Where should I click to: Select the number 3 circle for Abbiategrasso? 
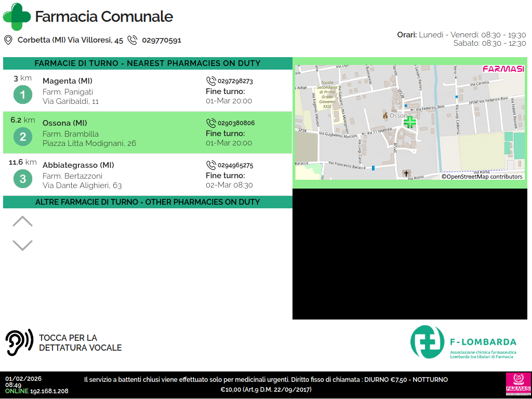tap(22, 179)
